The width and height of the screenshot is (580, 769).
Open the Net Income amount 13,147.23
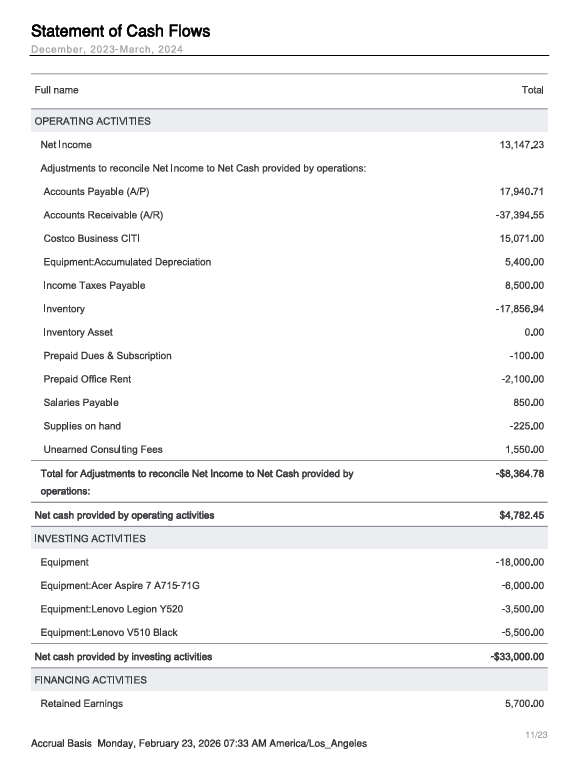point(522,145)
